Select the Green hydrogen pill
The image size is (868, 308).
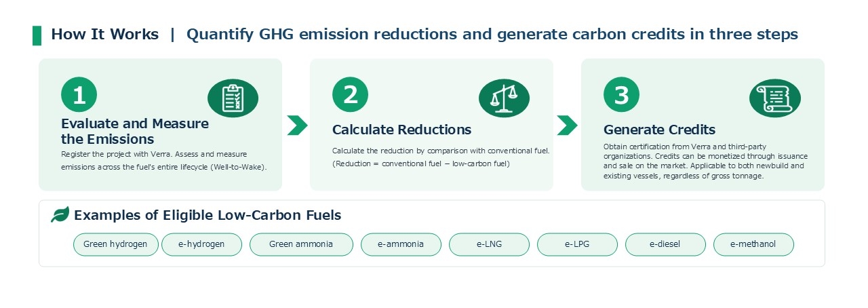pos(115,244)
